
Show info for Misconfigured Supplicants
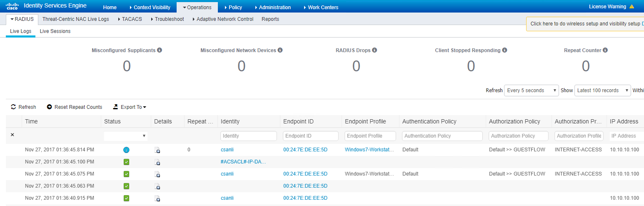click(x=160, y=50)
